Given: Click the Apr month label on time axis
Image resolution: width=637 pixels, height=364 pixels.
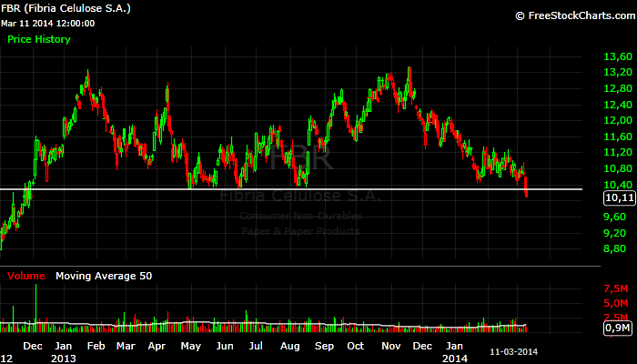Looking at the screenshot, I should point(157,346).
